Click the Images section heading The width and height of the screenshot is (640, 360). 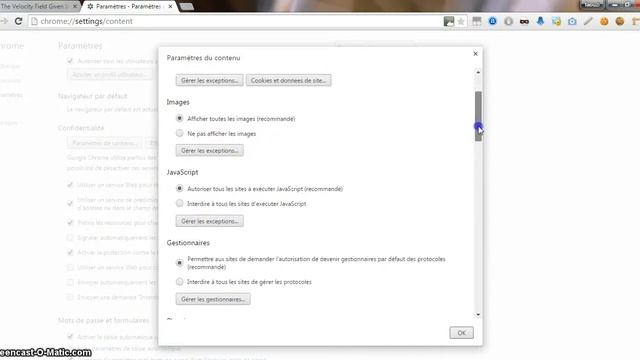tap(178, 102)
